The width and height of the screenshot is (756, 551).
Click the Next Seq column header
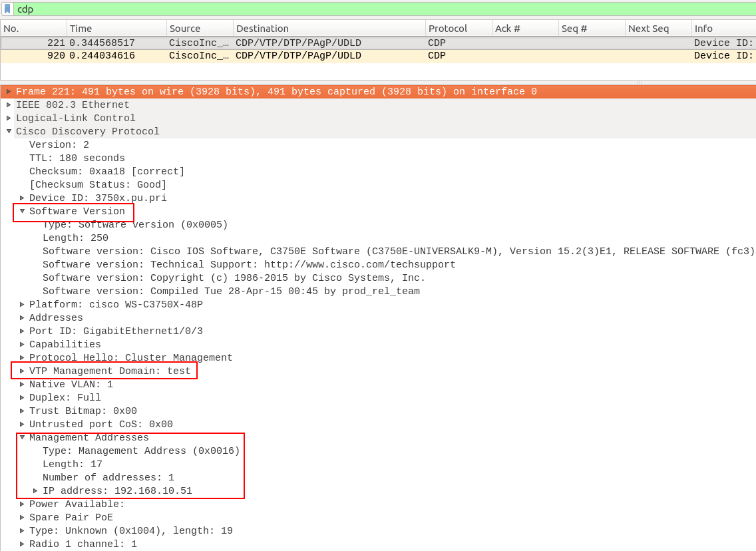658,29
